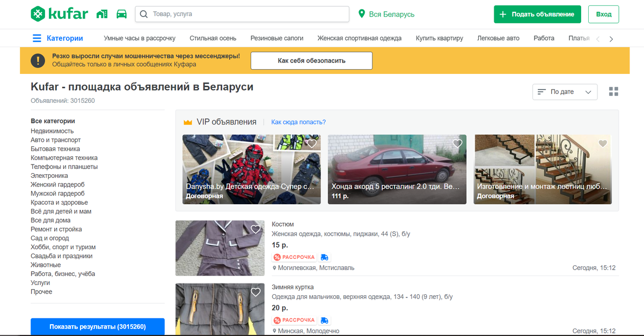Image resolution: width=644 pixels, height=336 pixels.
Task: Select Телефоны и планшеты category
Action: tap(64, 167)
